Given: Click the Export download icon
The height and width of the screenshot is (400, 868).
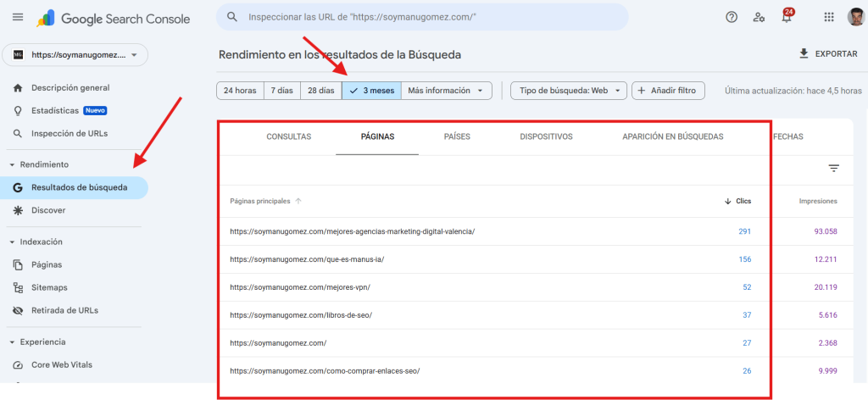Looking at the screenshot, I should [804, 53].
